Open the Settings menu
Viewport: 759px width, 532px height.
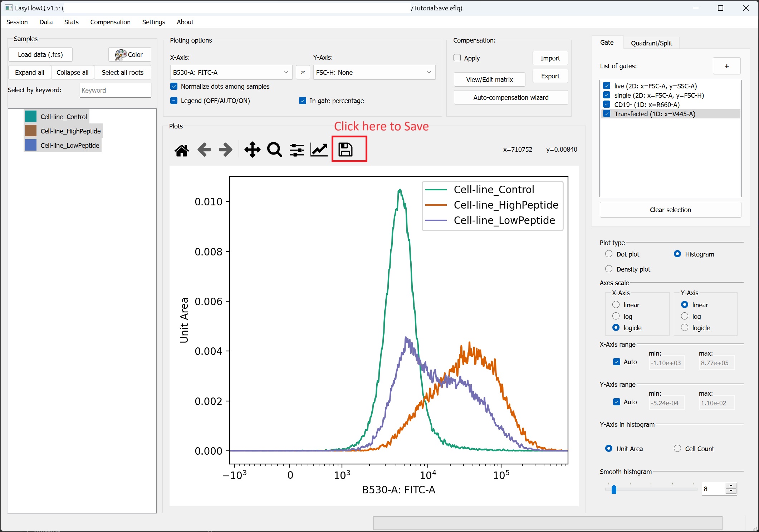coord(154,22)
